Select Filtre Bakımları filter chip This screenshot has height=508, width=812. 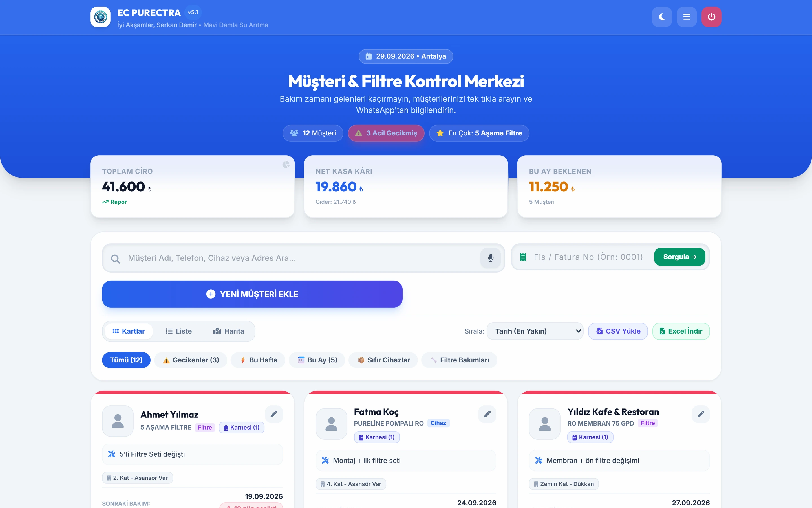tap(459, 360)
